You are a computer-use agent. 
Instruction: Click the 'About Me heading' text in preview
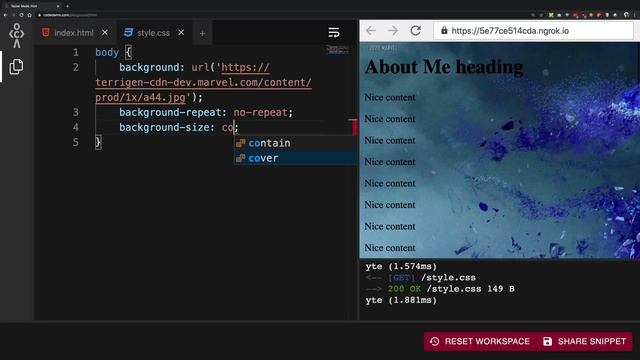pyautogui.click(x=444, y=67)
